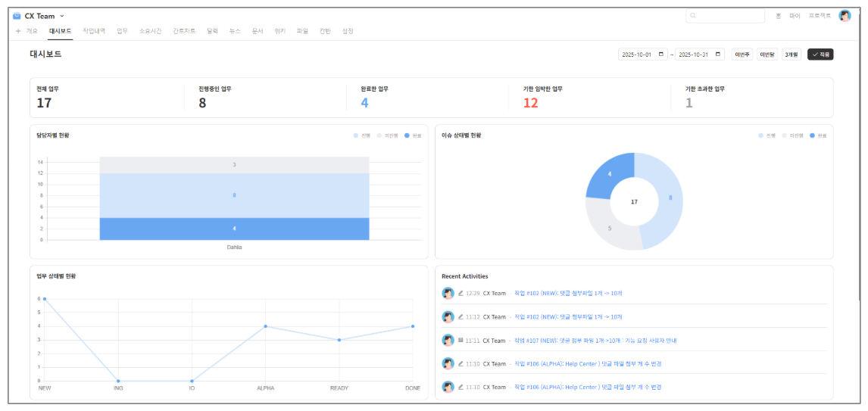Click the ALPHA data point on the line chart

click(x=266, y=326)
